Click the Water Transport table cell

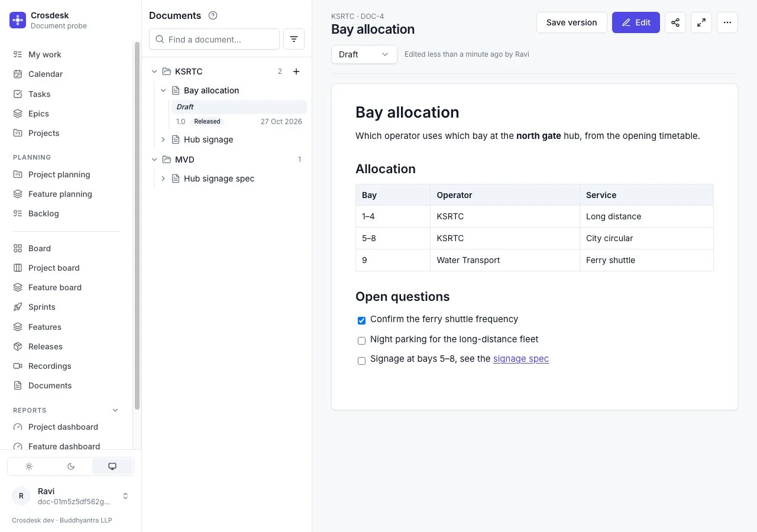click(x=505, y=260)
